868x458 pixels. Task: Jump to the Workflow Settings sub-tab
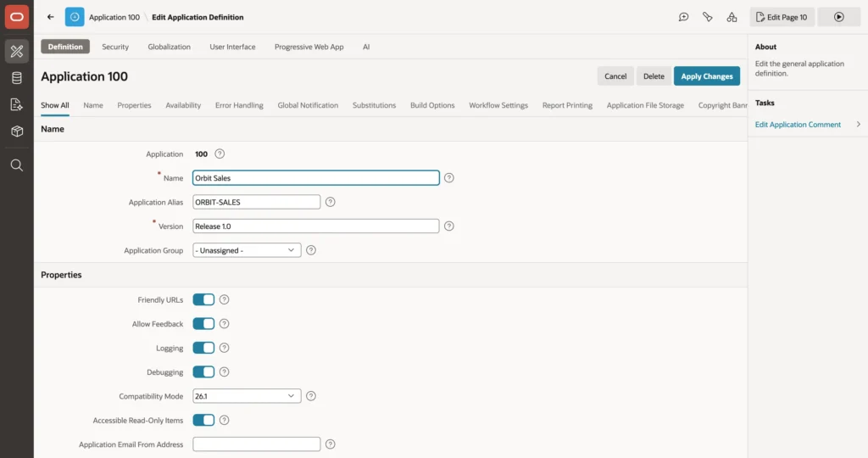click(498, 105)
